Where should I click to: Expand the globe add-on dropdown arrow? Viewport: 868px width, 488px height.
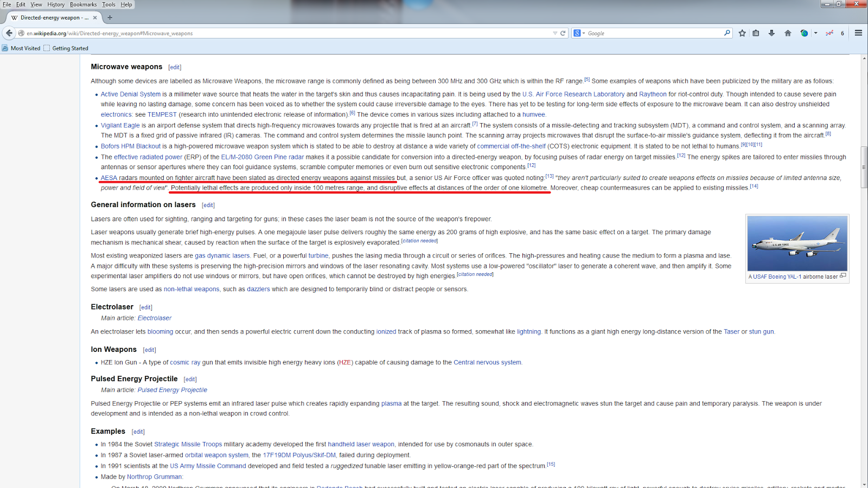pos(815,33)
